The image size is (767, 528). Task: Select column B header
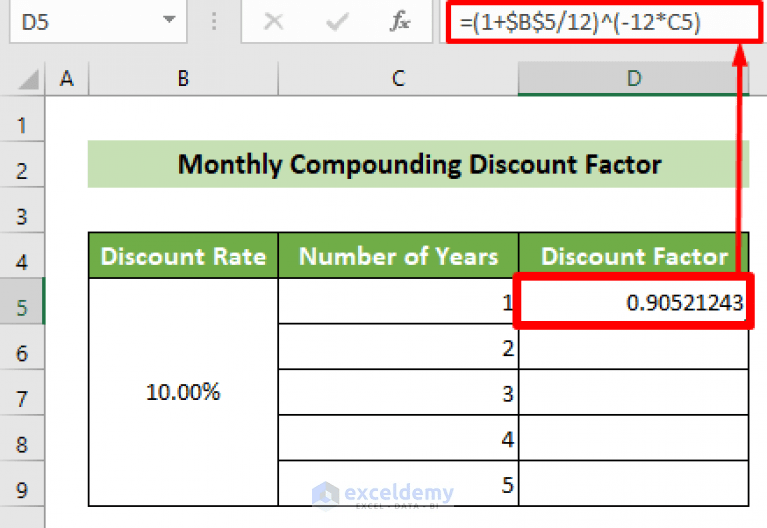click(x=183, y=78)
